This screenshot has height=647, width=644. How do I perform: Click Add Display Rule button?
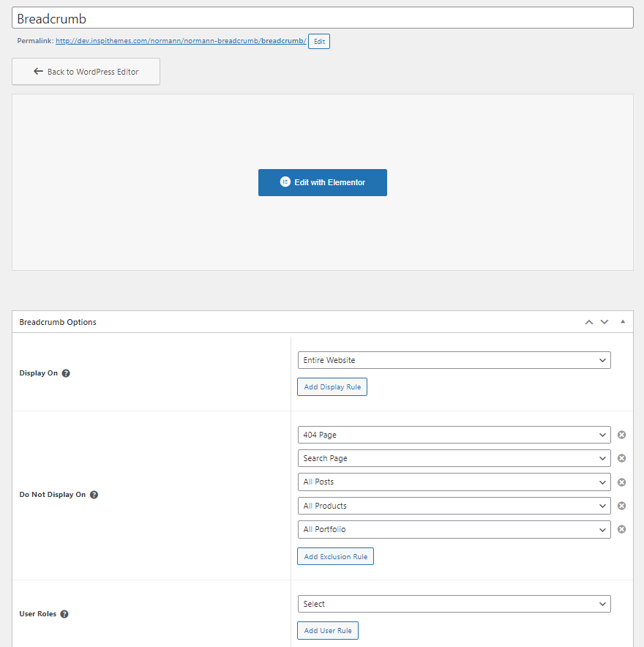click(x=332, y=386)
